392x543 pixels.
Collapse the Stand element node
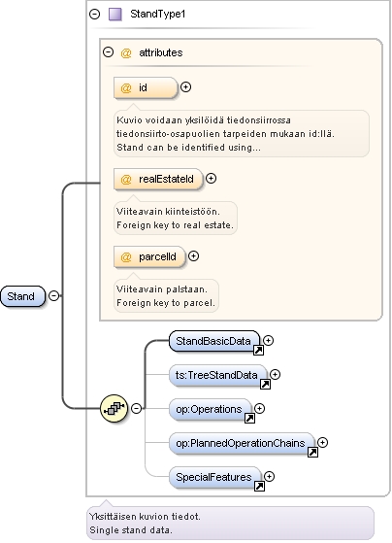tap(54, 295)
